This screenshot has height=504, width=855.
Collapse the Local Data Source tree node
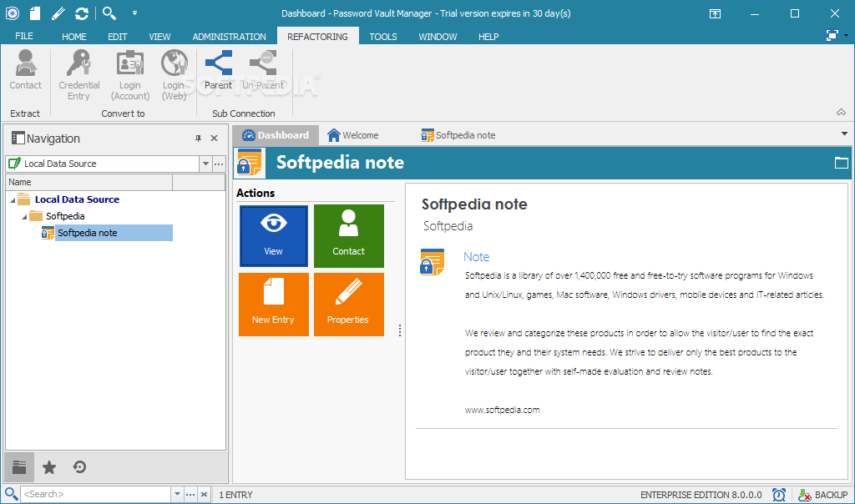(13, 200)
